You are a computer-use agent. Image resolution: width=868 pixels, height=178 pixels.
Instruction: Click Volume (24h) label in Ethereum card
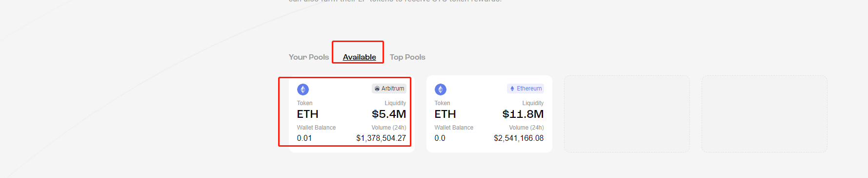click(526, 128)
